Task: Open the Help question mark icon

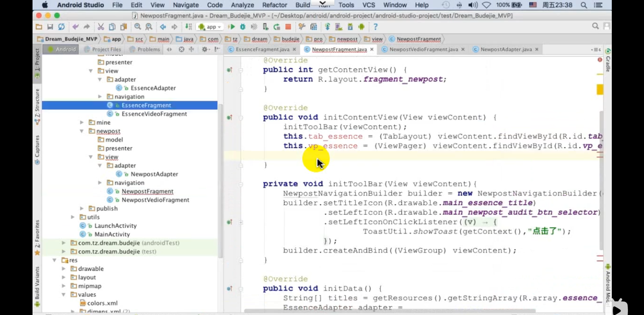Action: pyautogui.click(x=375, y=27)
